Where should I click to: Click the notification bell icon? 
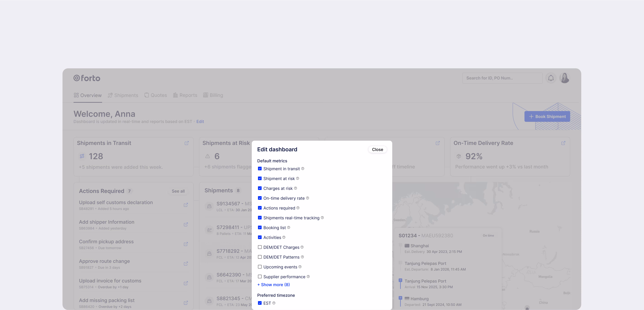pyautogui.click(x=551, y=78)
